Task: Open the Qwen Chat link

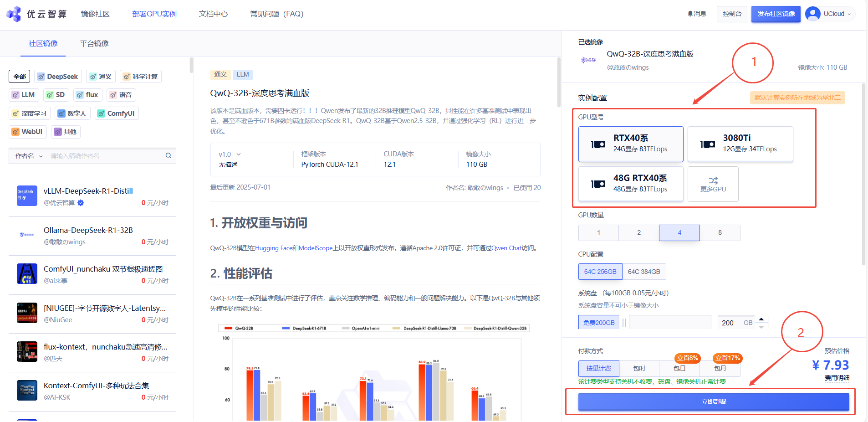Action: (507, 248)
